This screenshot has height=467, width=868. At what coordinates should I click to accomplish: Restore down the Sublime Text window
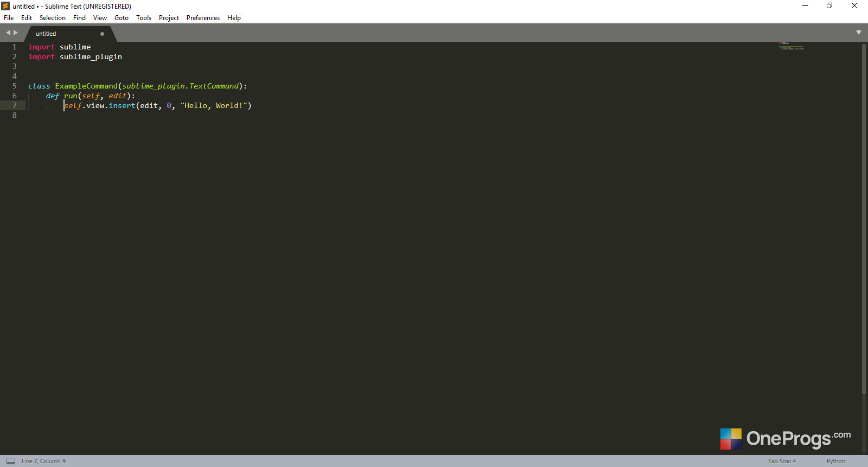click(829, 6)
